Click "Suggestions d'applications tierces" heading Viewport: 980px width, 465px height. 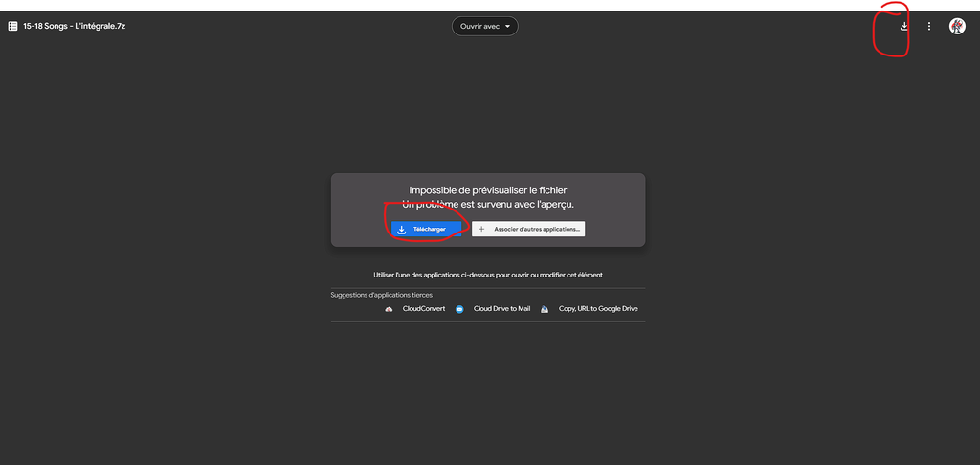click(x=381, y=295)
